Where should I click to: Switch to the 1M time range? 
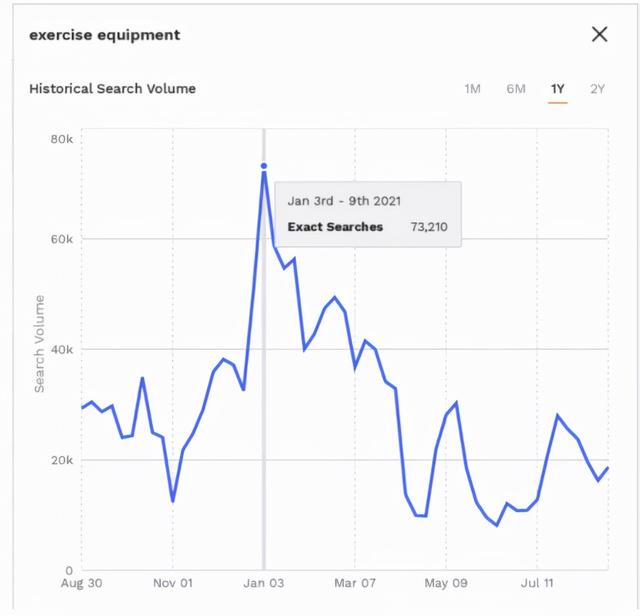[473, 89]
